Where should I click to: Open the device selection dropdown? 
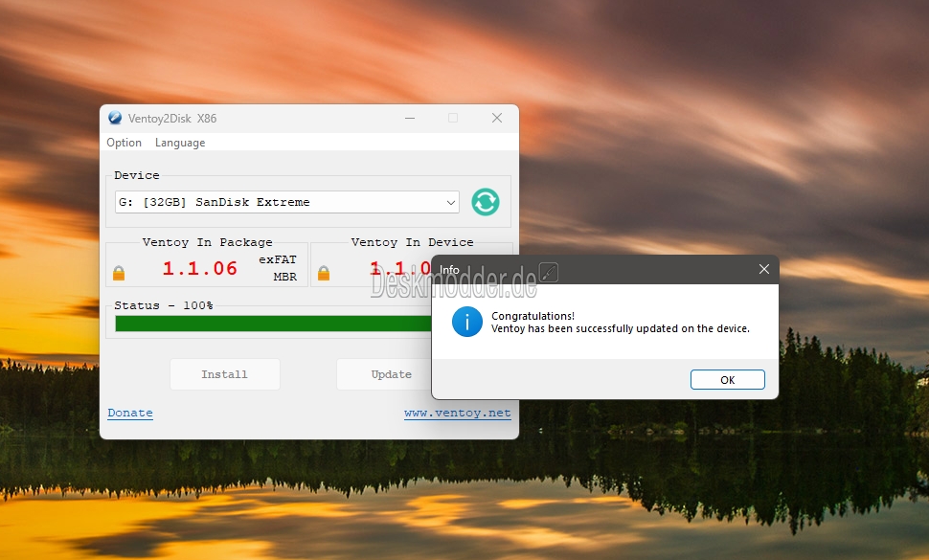tap(286, 202)
